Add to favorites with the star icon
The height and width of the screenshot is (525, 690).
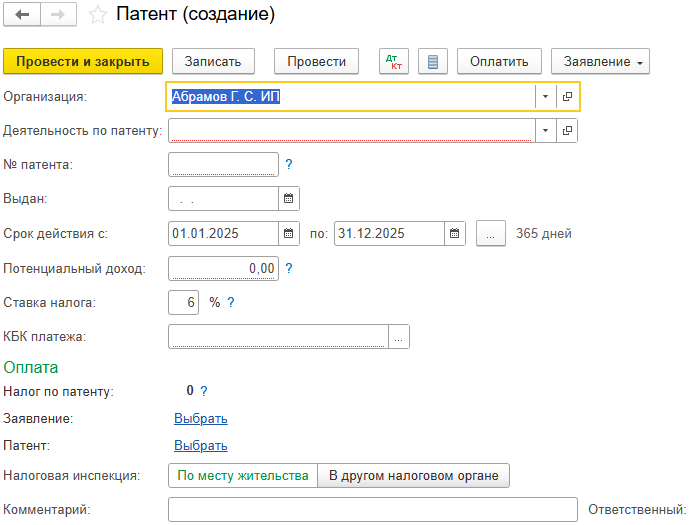pos(98,15)
